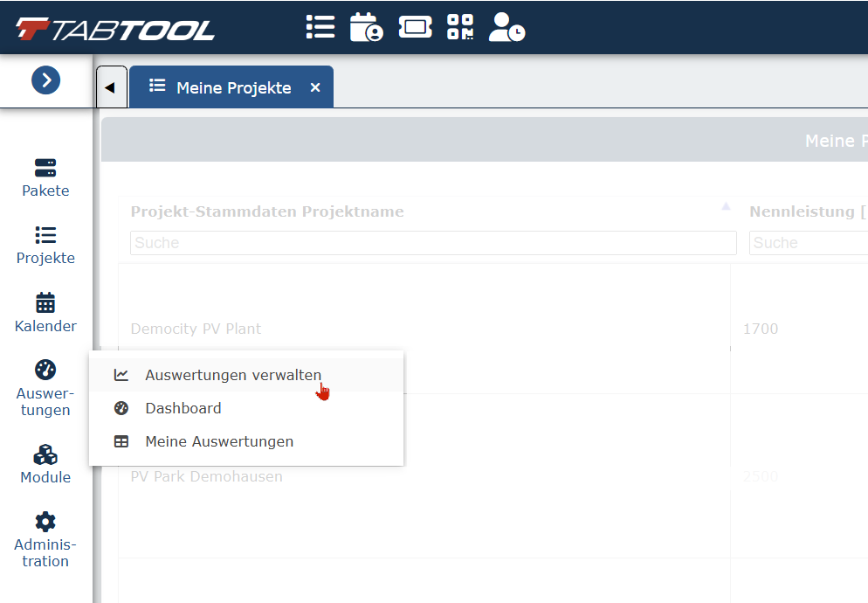Open Pakete in the sidebar
The height and width of the screenshot is (603, 868).
(45, 178)
